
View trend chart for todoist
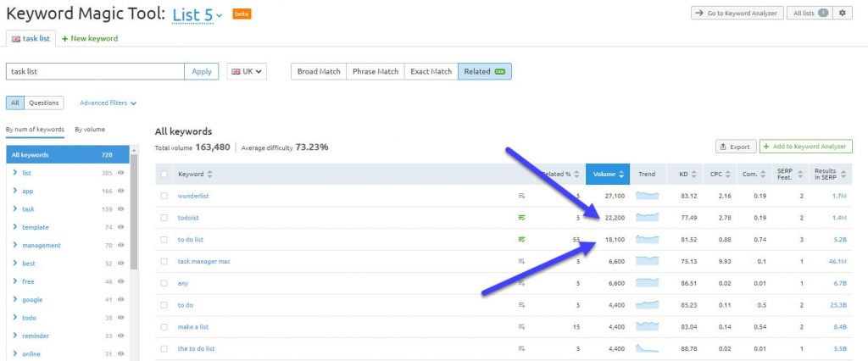pyautogui.click(x=647, y=217)
